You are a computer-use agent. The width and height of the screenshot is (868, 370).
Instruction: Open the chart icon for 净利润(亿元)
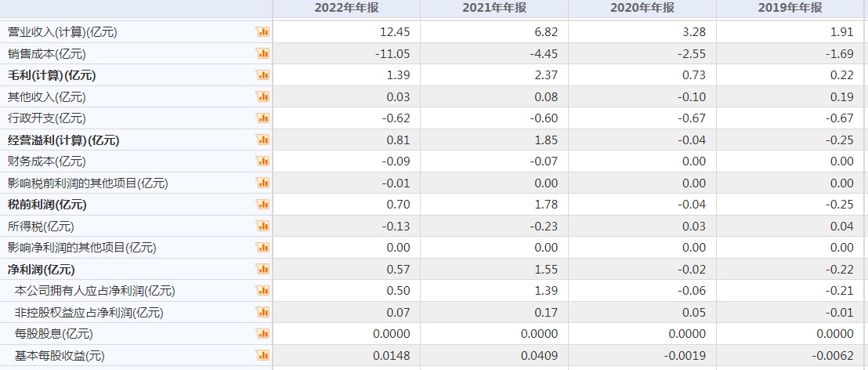(262, 270)
